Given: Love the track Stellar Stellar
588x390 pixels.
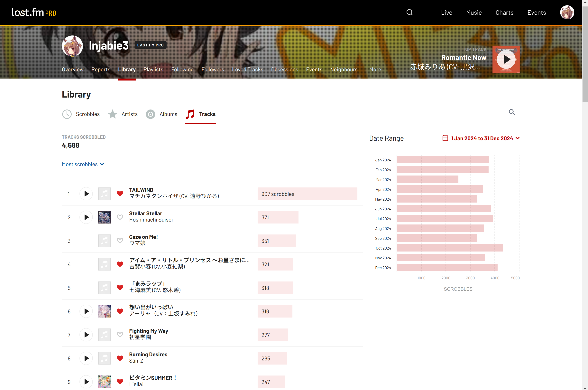Looking at the screenshot, I should pos(120,217).
